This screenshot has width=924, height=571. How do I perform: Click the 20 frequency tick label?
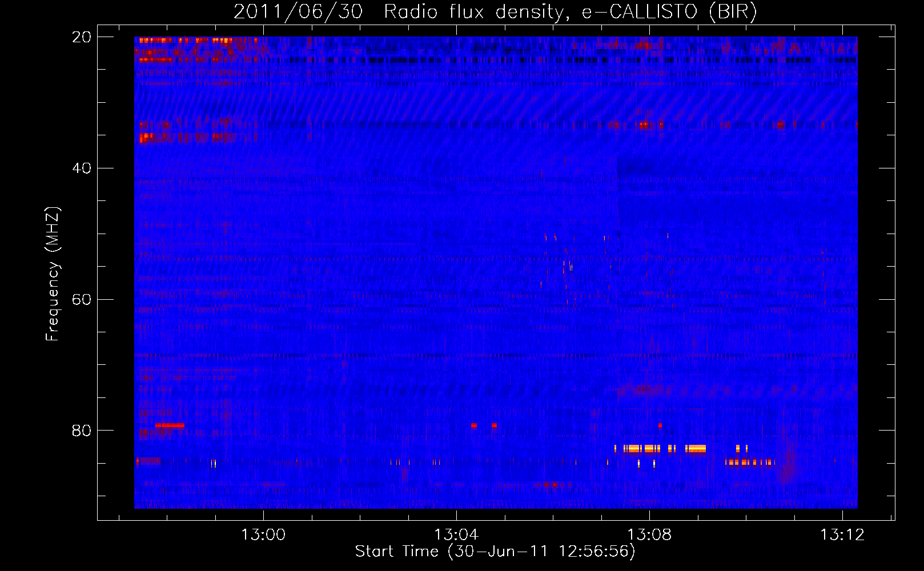(x=81, y=37)
